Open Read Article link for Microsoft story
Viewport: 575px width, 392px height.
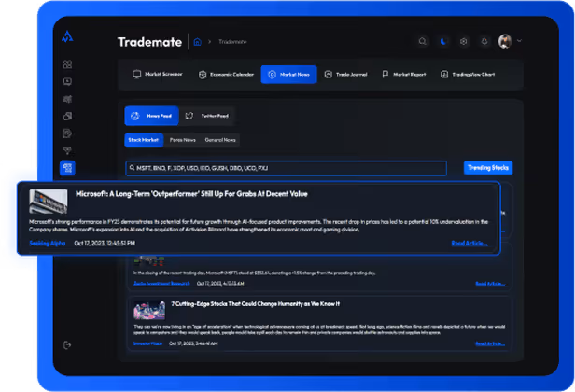(x=469, y=243)
